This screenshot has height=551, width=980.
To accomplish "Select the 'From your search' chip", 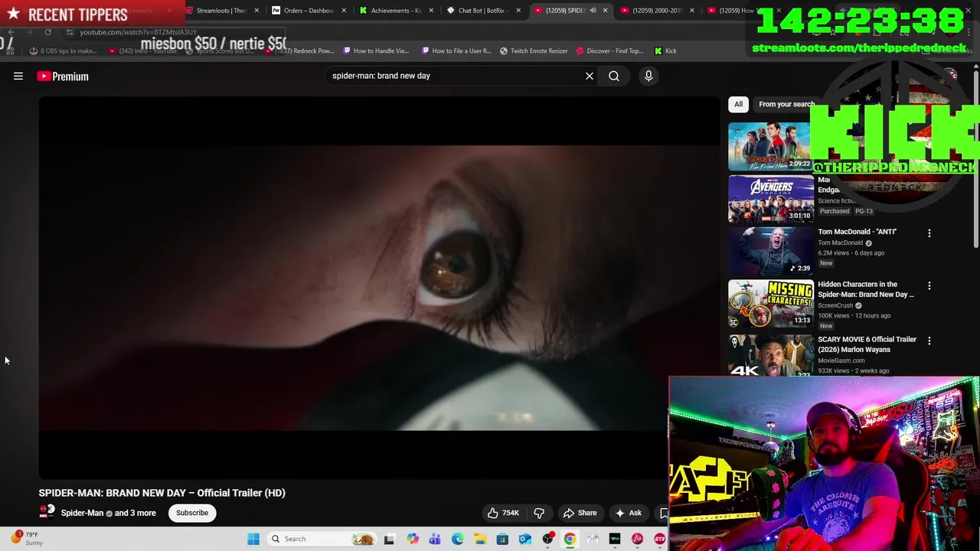I will tap(786, 104).
